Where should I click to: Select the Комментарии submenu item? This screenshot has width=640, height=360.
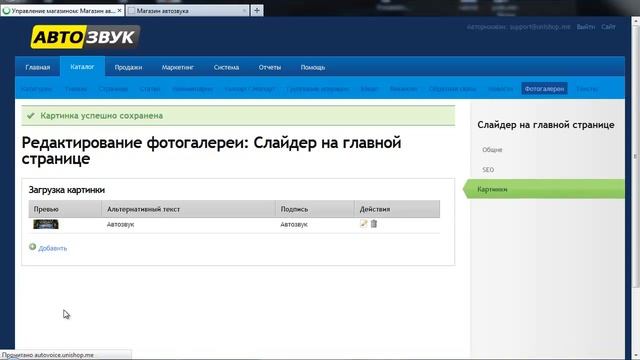point(192,89)
